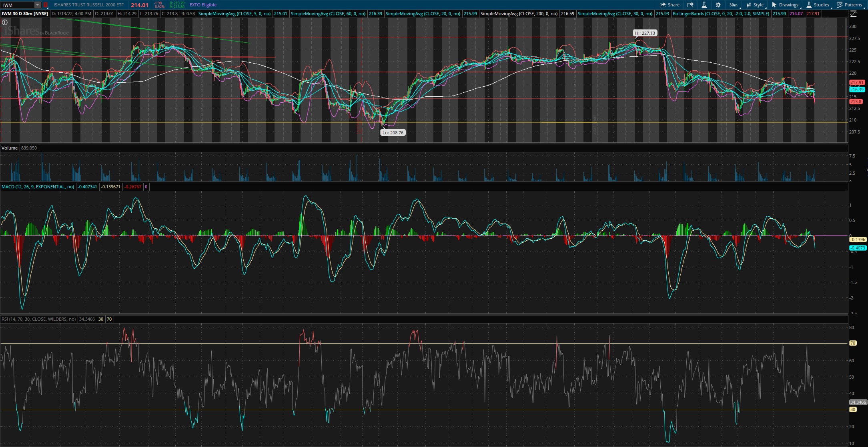Click the SimpleMovingAvg (CLOSE, 200, 0, no) study label
The image size is (868, 447).
pos(519,14)
